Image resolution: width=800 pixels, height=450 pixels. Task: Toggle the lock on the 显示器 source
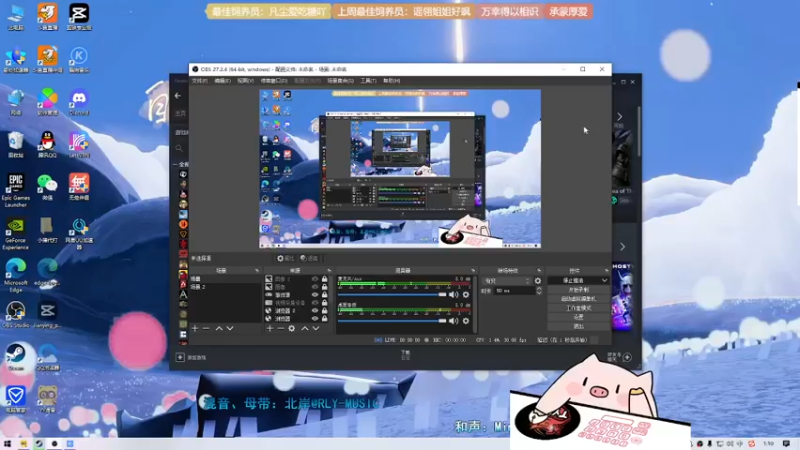pyautogui.click(x=324, y=295)
